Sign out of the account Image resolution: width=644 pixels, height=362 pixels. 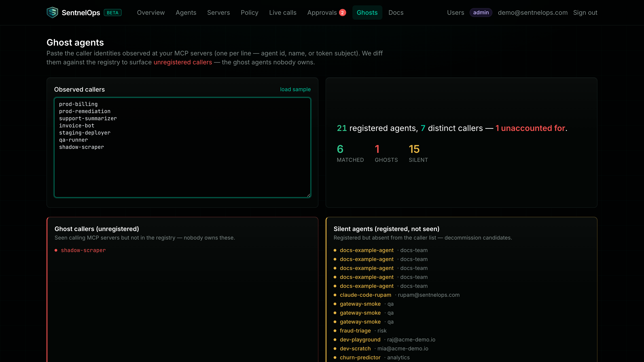coord(585,13)
